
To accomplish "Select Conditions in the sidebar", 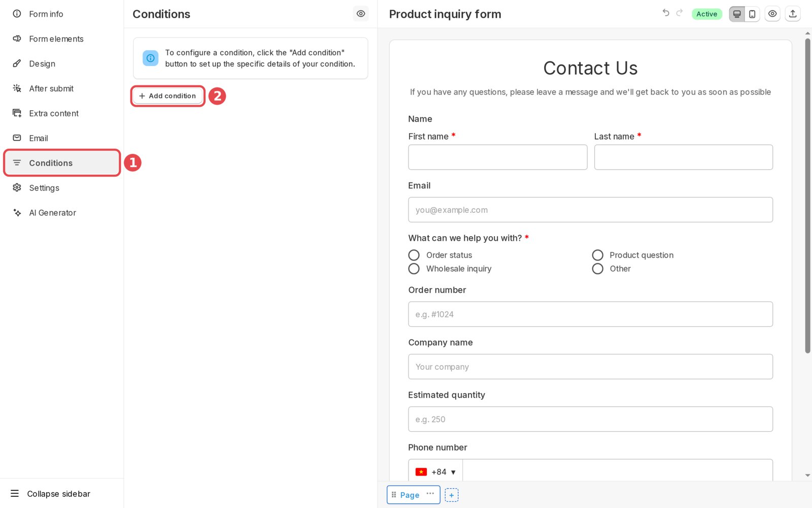I will [61, 163].
